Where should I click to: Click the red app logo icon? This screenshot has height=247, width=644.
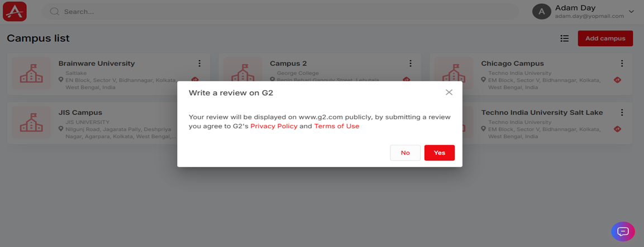click(15, 12)
